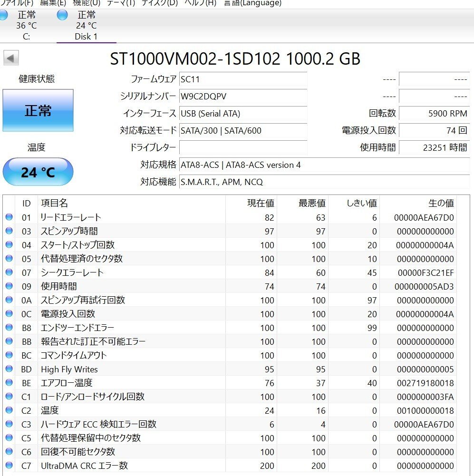Toggle to Disk 1 status indicator showing 24°C
Screen dimensions: 474x476
[62, 16]
